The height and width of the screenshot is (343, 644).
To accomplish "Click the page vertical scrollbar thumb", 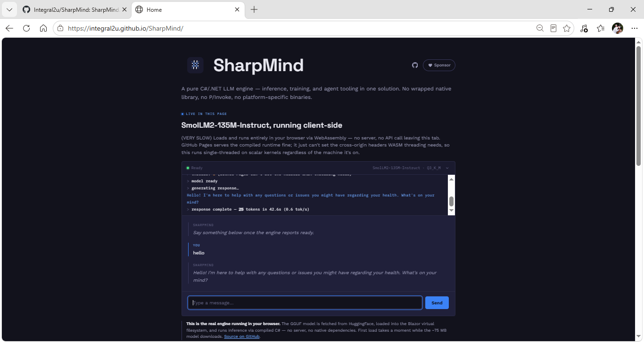I will (638, 106).
